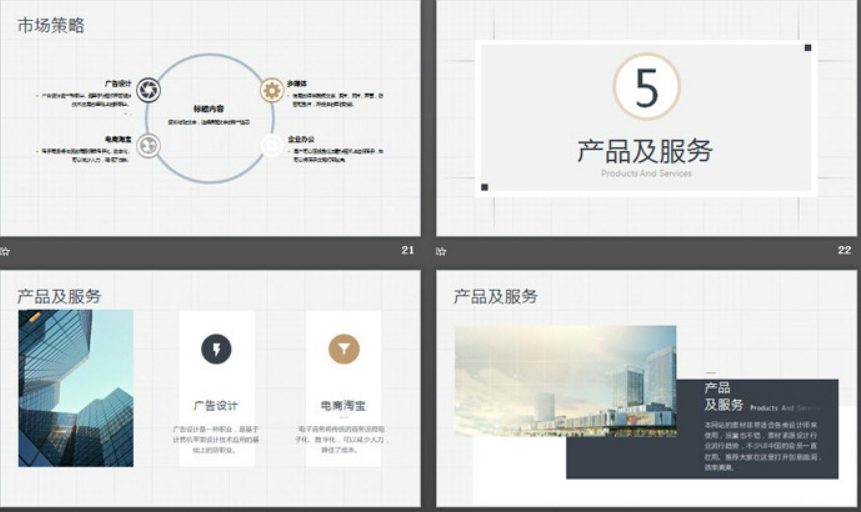The height and width of the screenshot is (512, 861).
Task: Click the 产品及服务 title above the skyscraper photo
Action: tap(59, 297)
